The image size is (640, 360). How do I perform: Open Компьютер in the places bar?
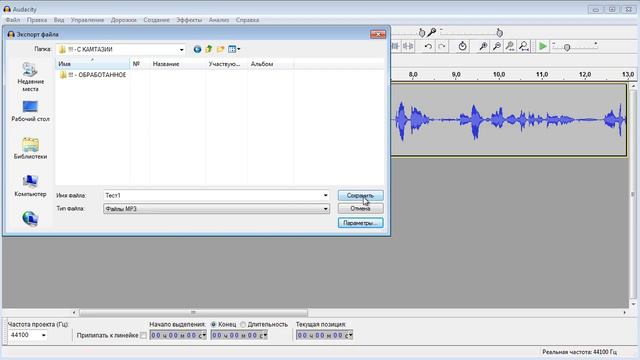point(30,186)
